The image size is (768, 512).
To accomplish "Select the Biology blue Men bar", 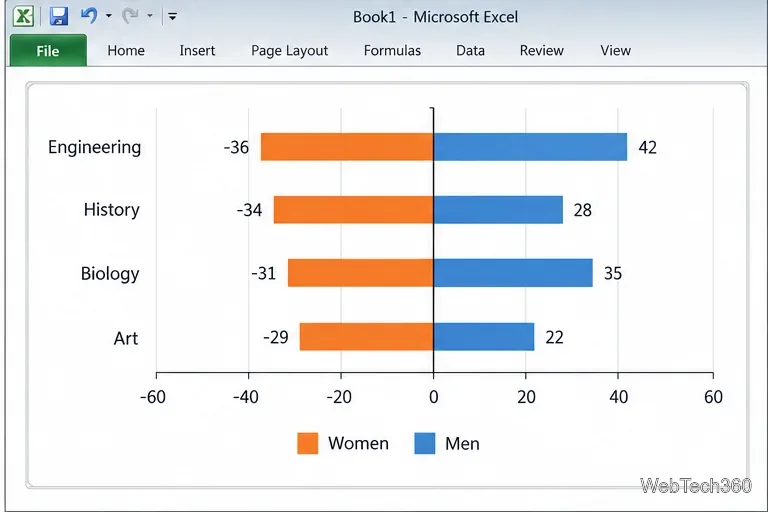I will tap(513, 273).
